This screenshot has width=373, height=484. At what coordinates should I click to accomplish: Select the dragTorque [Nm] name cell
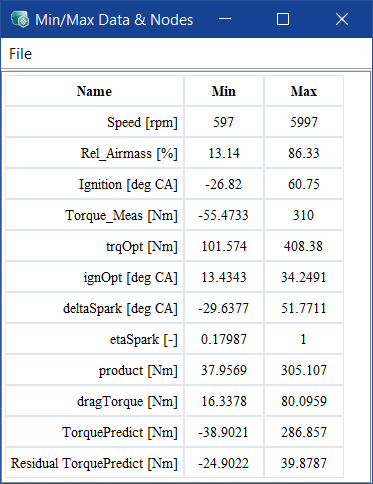tap(95, 401)
